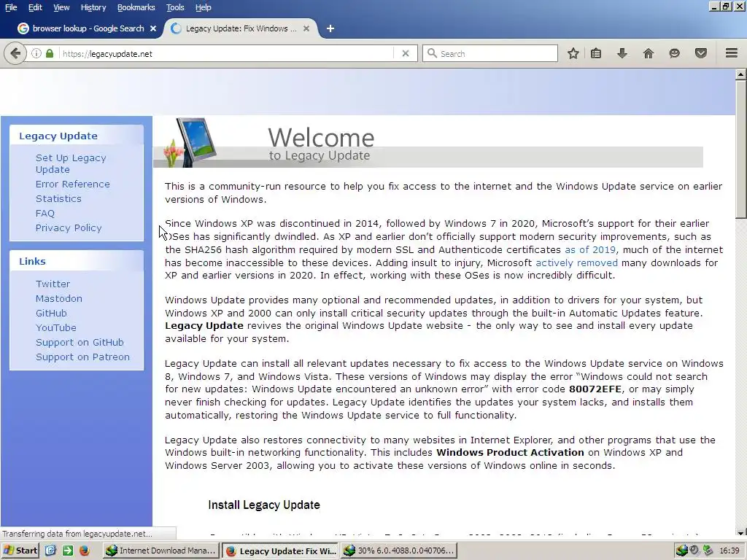Open the GitHub link
The height and width of the screenshot is (560, 747).
pos(51,313)
